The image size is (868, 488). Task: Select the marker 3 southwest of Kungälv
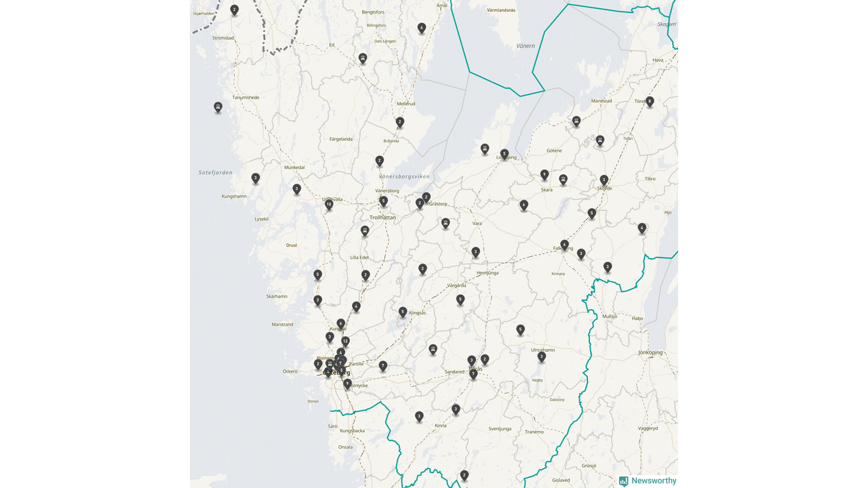[330, 338]
